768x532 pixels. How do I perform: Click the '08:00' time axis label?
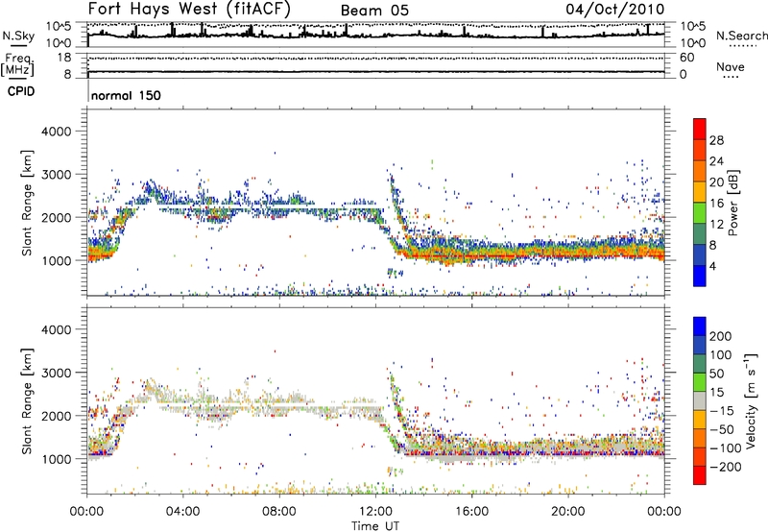tap(279, 512)
